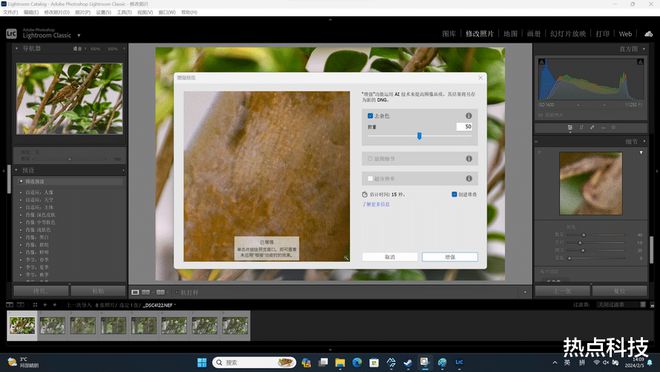Switch to the Library module tab
Image resolution: width=660 pixels, height=372 pixels.
(x=449, y=34)
